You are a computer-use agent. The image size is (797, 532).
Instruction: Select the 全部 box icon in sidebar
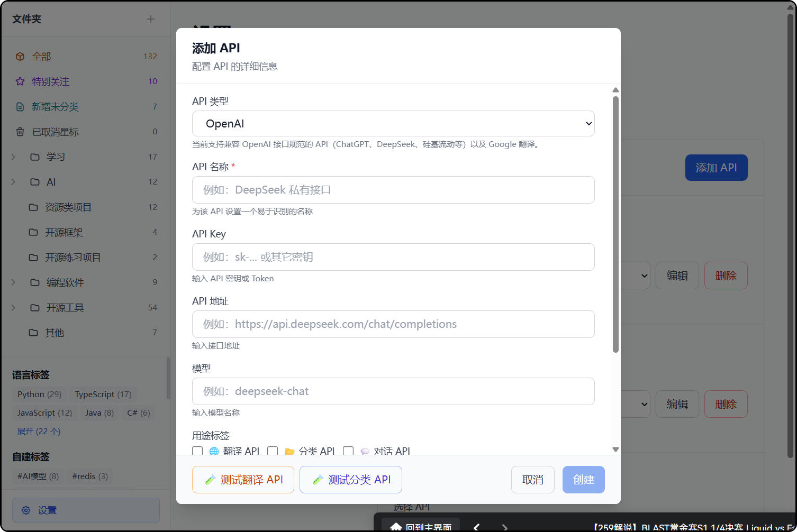20,56
